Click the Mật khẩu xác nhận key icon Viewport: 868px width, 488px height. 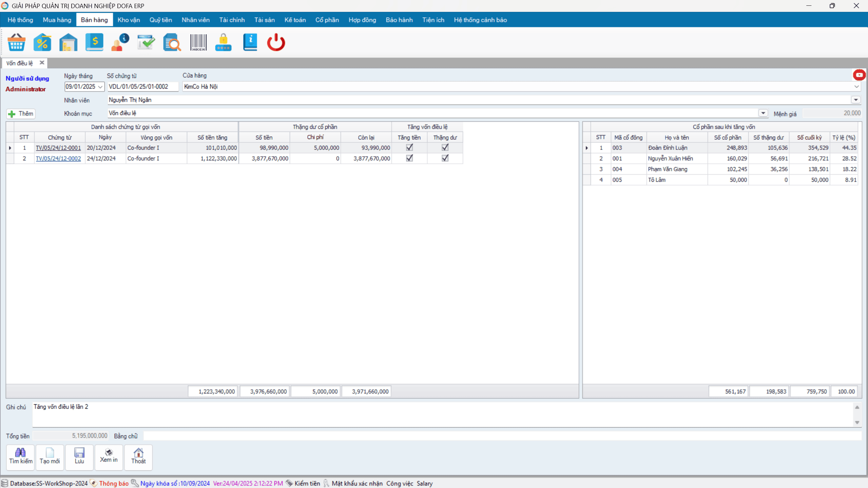[x=326, y=483]
